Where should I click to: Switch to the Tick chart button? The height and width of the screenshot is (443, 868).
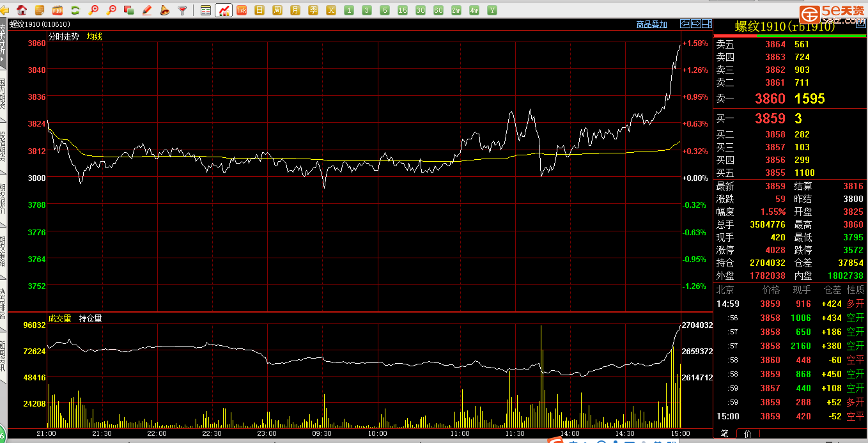coord(242,10)
